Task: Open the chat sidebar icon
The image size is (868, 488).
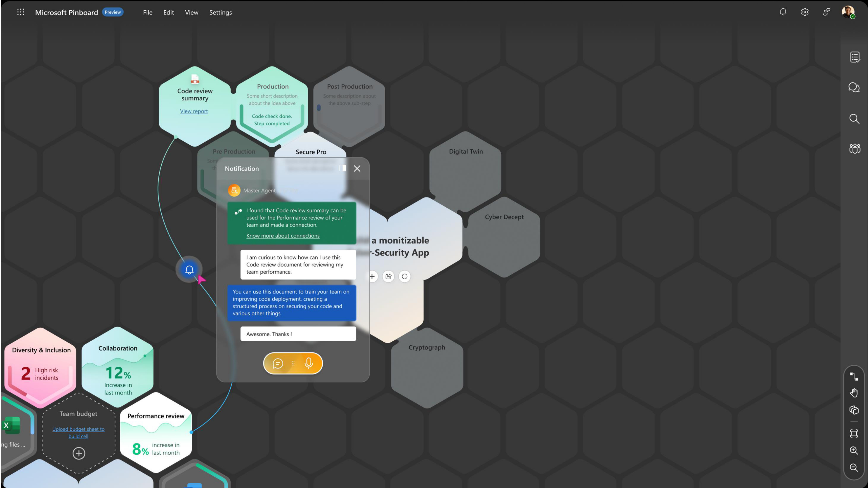Action: [854, 88]
